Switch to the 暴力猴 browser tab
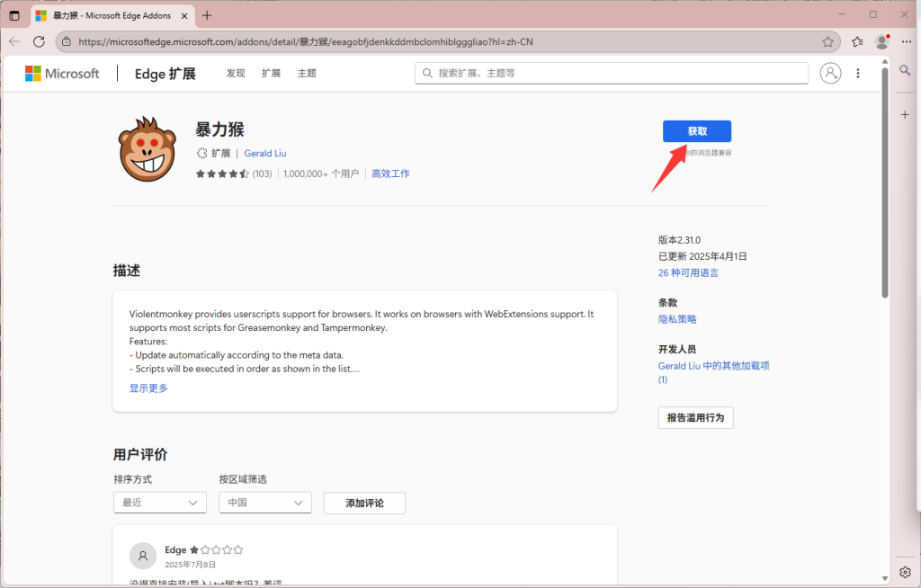The width and height of the screenshot is (921, 588). click(108, 15)
